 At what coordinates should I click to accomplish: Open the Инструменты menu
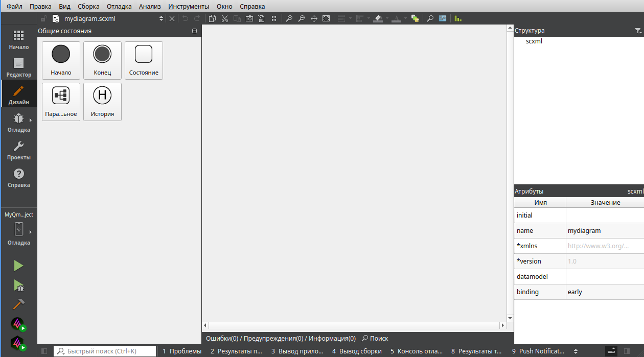(x=188, y=7)
